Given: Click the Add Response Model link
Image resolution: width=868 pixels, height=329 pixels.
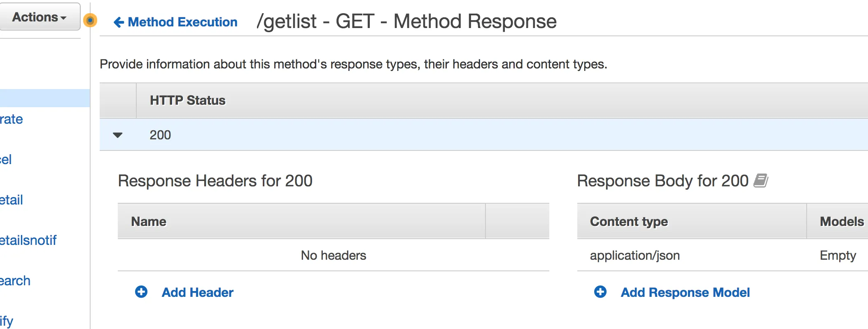Looking at the screenshot, I should point(685,292).
